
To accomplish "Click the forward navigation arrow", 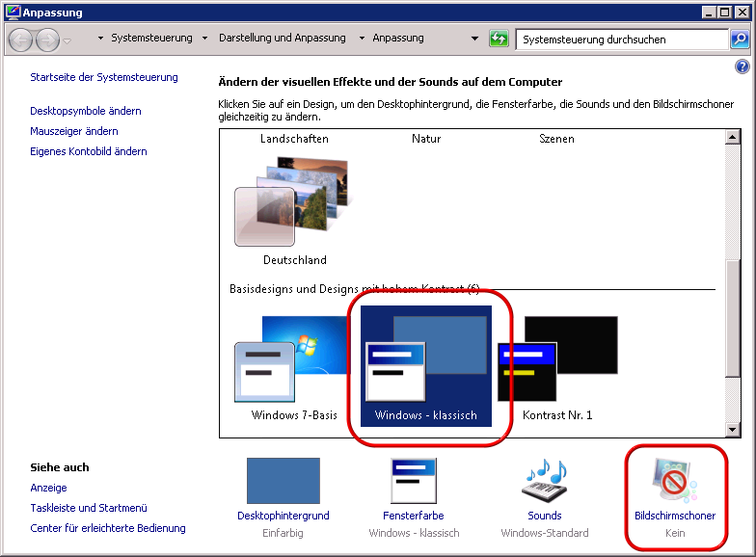I will 46,40.
